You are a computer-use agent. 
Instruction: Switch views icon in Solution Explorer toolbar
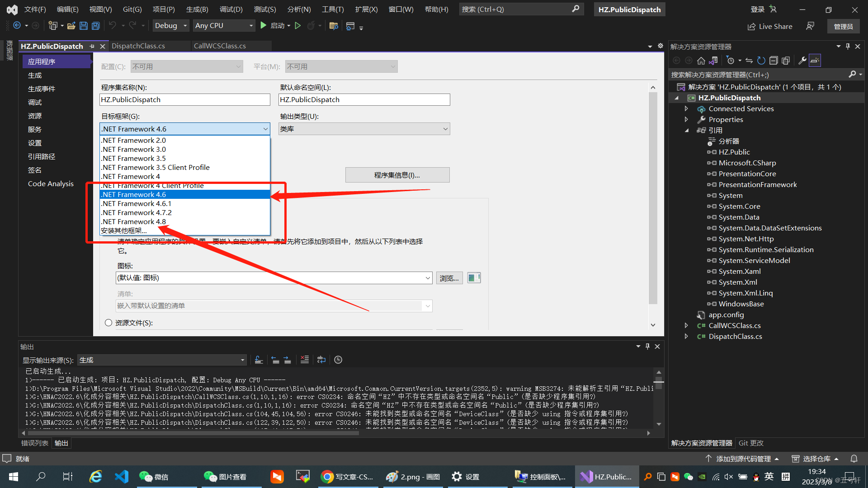coord(713,61)
